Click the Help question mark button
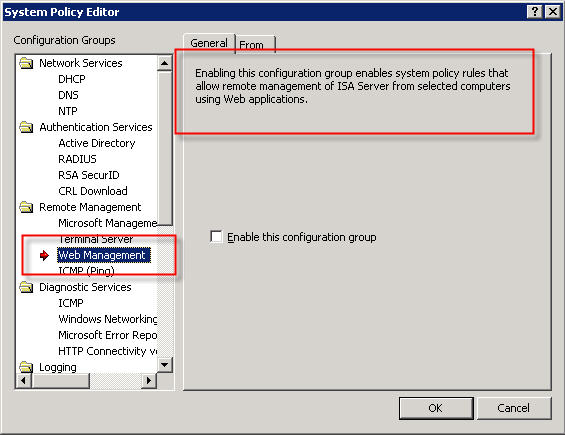Image resolution: width=565 pixels, height=435 pixels. (535, 12)
